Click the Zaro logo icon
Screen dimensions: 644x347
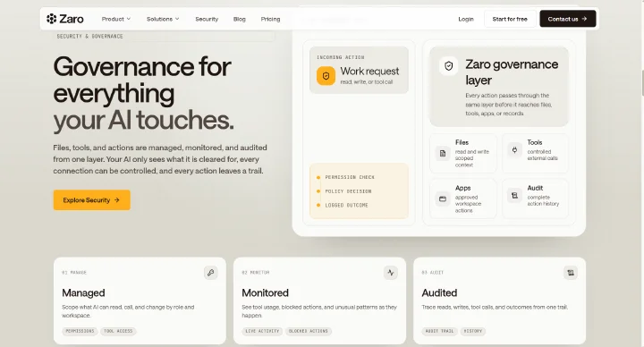[51, 19]
